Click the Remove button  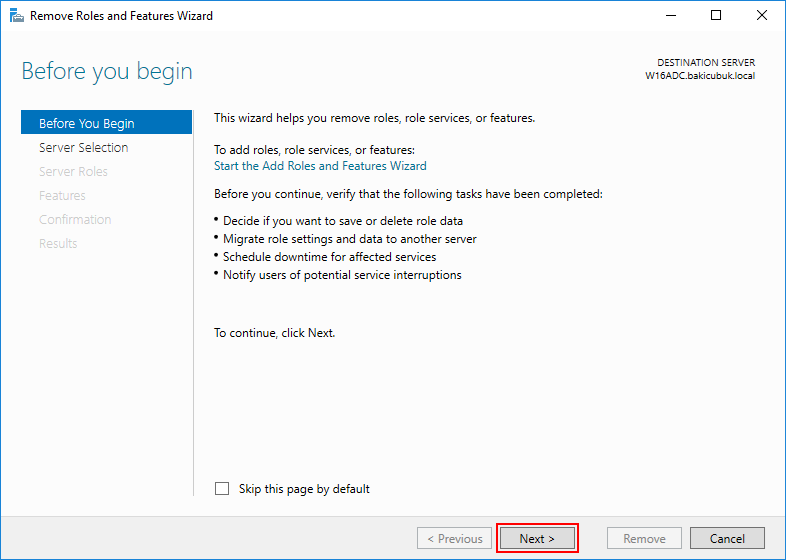644,539
